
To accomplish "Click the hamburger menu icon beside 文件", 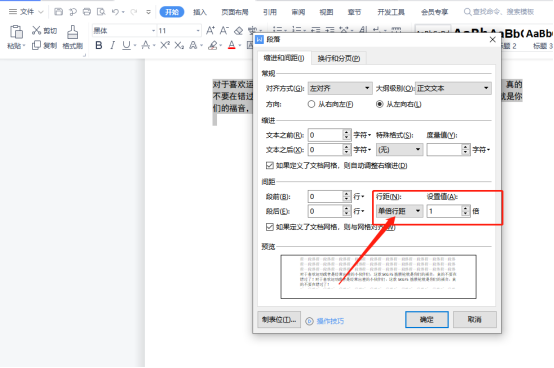I will pos(13,12).
